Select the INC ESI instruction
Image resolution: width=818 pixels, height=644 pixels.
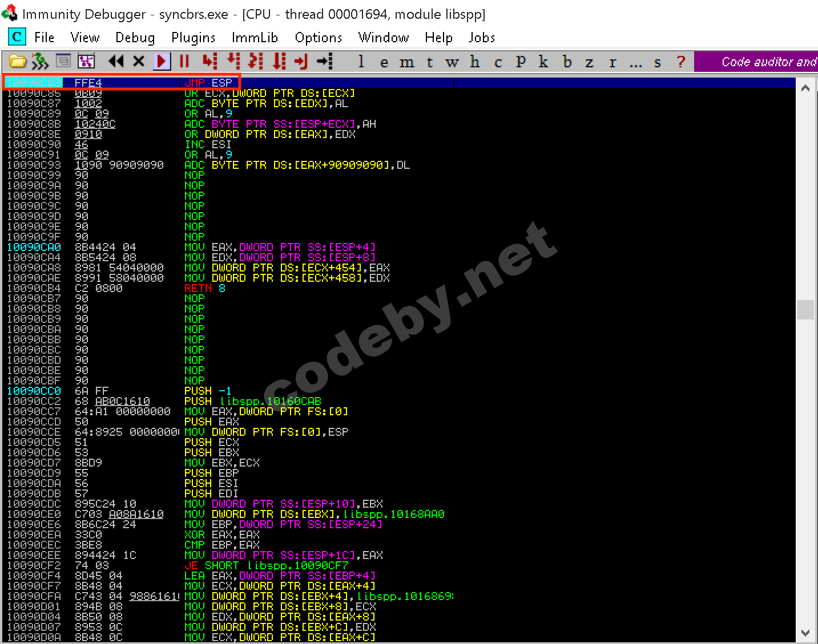coord(208,145)
